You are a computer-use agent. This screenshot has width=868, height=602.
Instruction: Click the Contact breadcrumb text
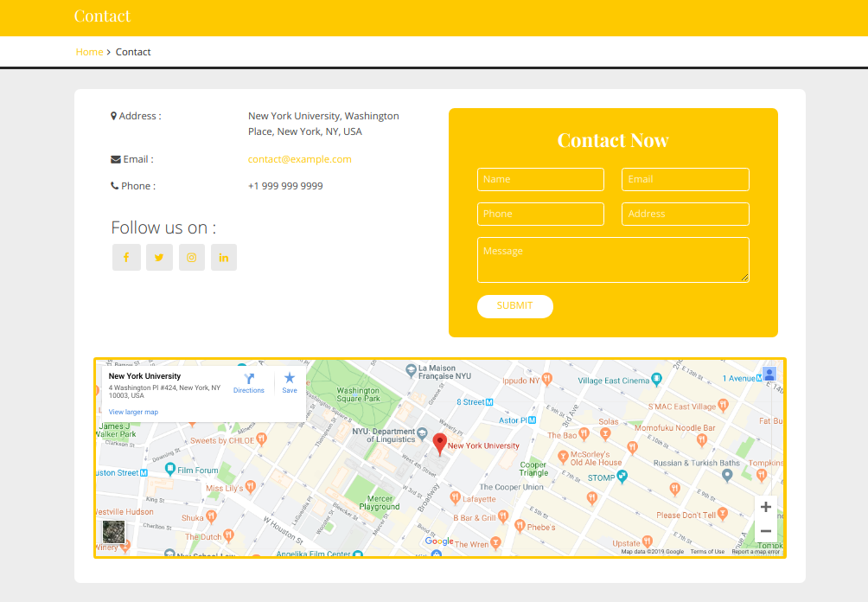(x=133, y=52)
